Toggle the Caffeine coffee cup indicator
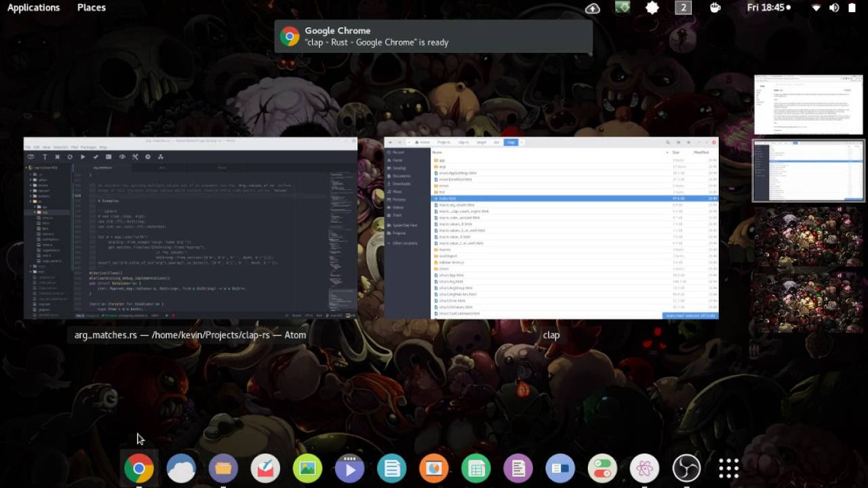 (x=715, y=7)
